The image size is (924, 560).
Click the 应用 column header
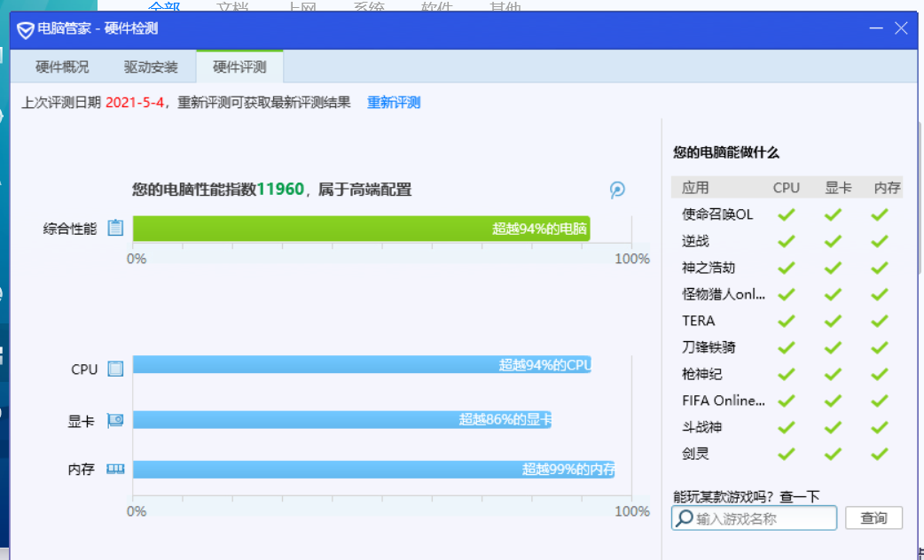pos(695,188)
